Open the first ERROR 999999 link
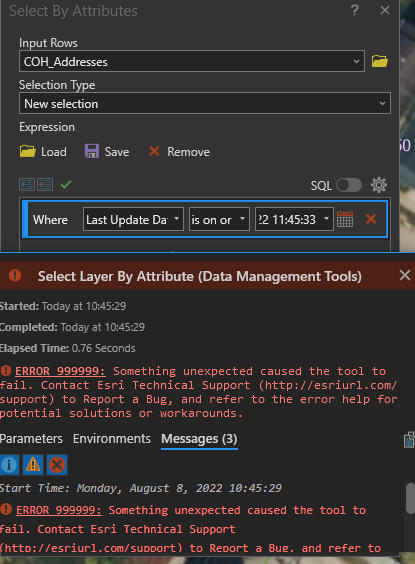Screen dimensions: 415x564 click(x=60, y=371)
